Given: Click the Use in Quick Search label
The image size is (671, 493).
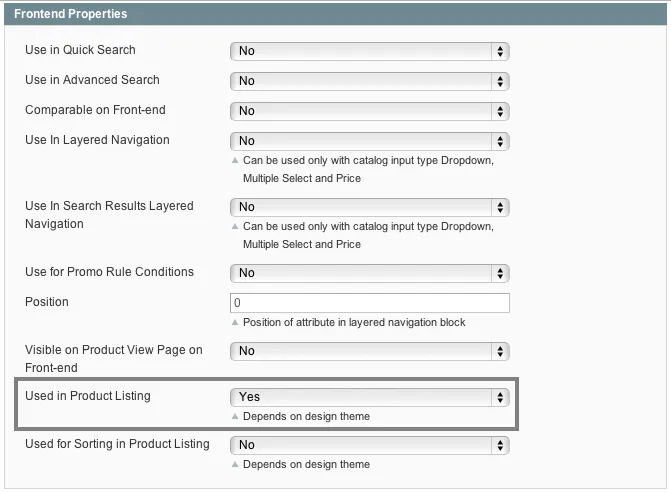Looking at the screenshot, I should point(80,50).
